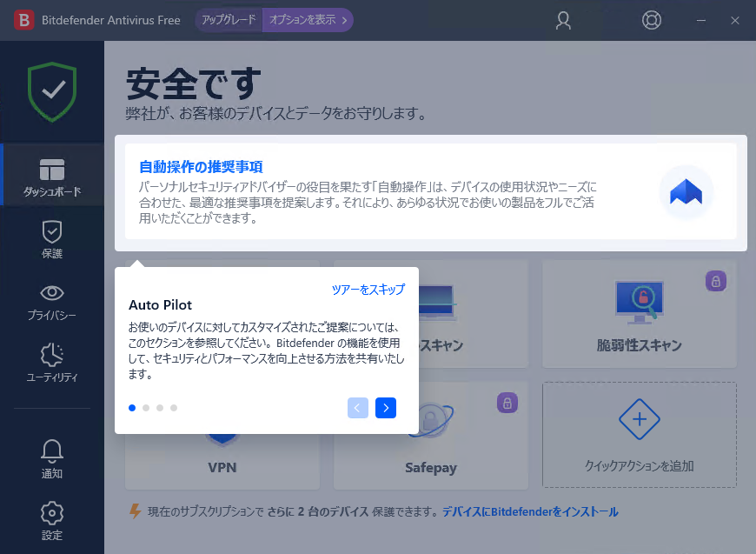Screen dimensions: 756x554
Task: Open 自動操作の推奨事項 heading link
Action: [x=201, y=166]
